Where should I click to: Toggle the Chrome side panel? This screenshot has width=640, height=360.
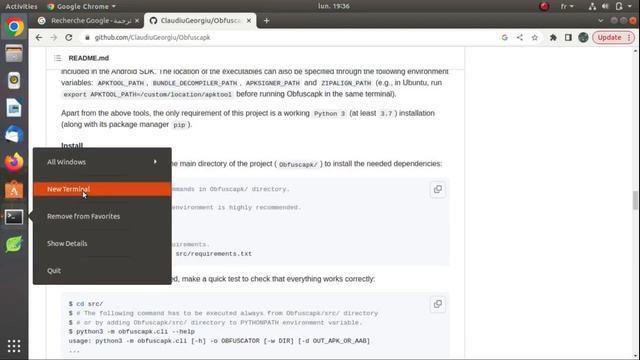pos(568,38)
